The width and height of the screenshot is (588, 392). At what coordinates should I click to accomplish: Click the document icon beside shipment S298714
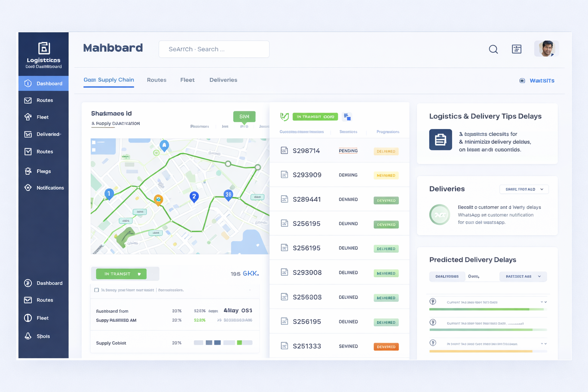[x=284, y=150]
